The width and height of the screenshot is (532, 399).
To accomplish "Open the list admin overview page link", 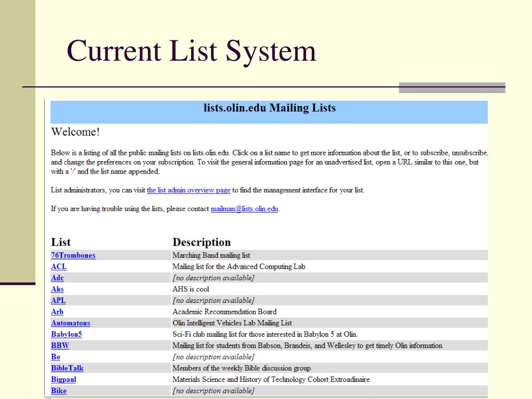I will point(188,190).
